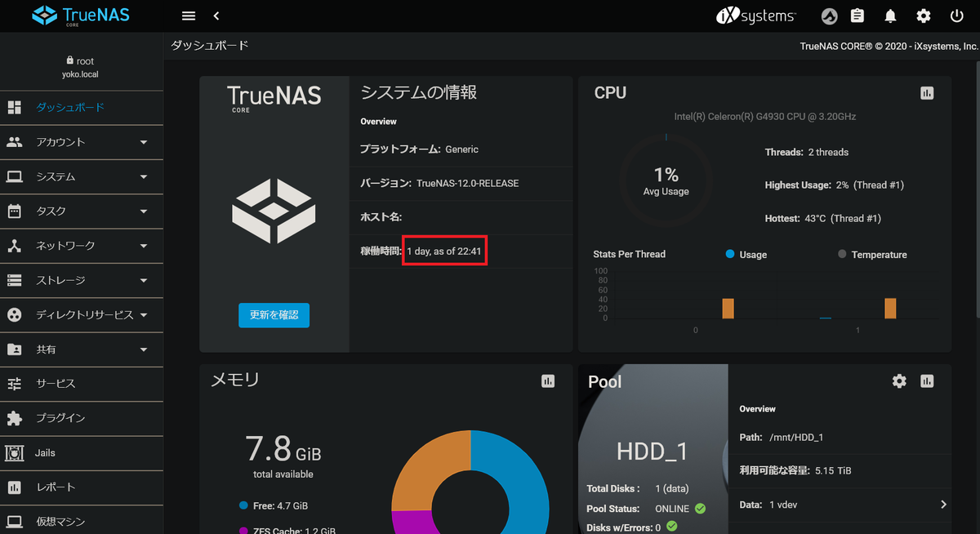Click the uptime 1 day value
This screenshot has height=534, width=980.
pyautogui.click(x=444, y=251)
